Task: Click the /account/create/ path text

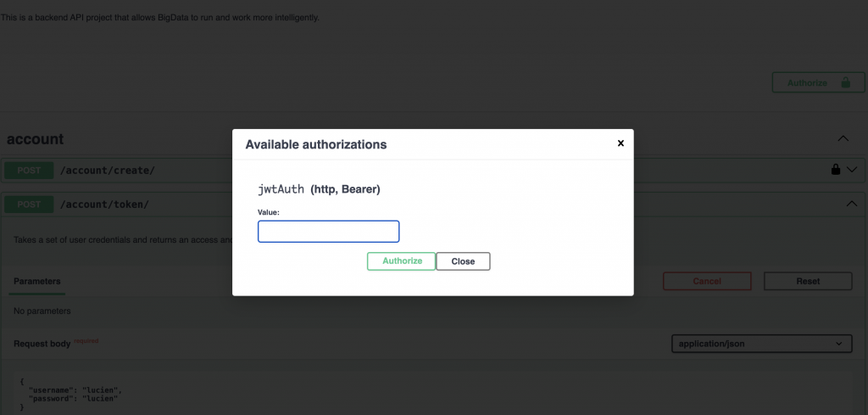Action: 108,170
